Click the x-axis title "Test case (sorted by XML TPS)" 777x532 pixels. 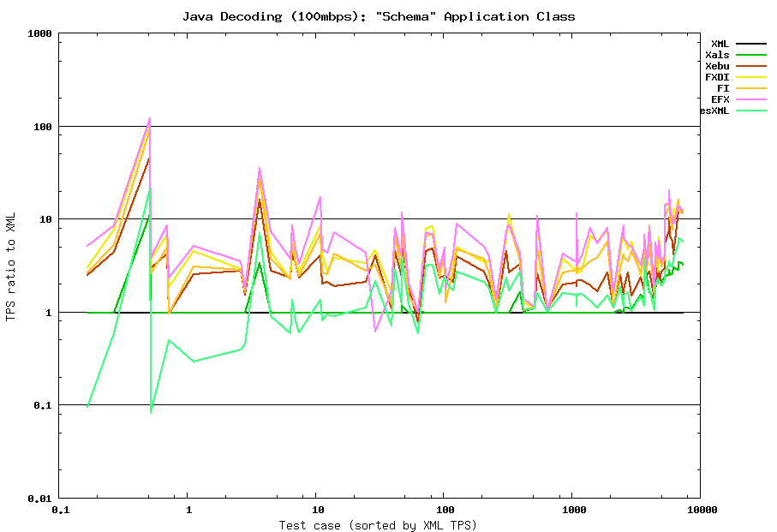(378, 524)
